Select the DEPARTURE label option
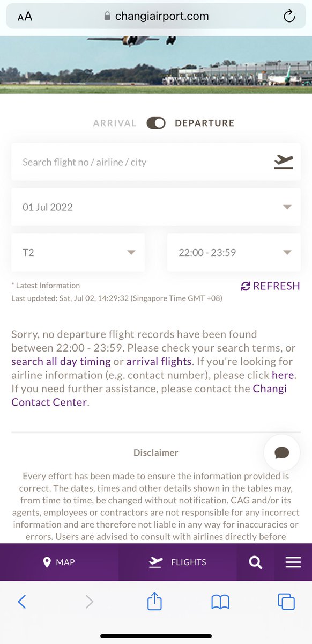 click(x=205, y=123)
